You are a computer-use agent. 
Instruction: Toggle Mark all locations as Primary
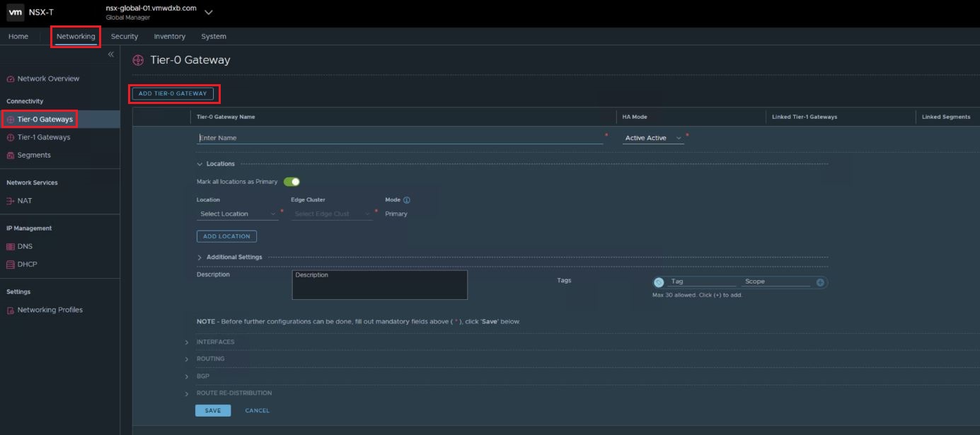[x=292, y=182]
